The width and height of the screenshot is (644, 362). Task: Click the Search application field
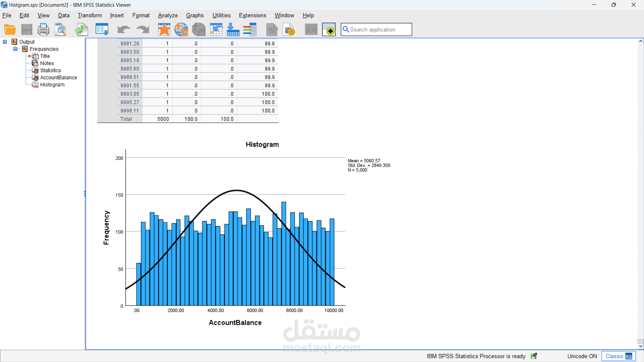[376, 30]
